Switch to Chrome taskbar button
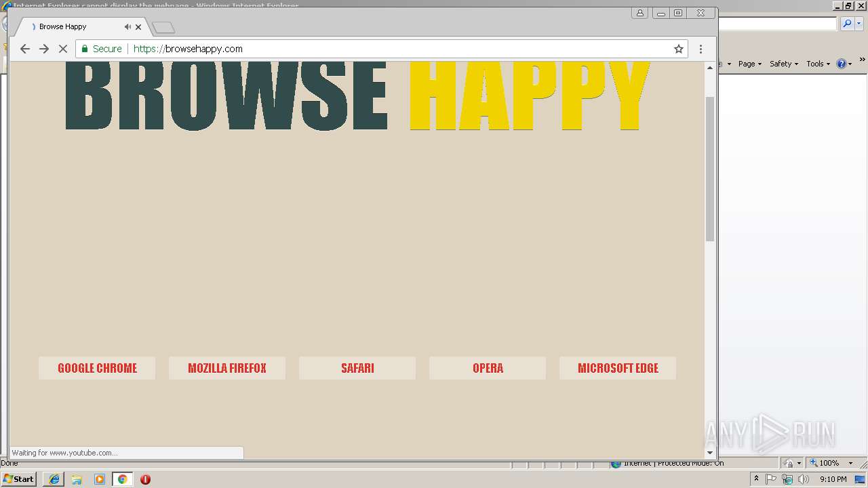 (122, 479)
